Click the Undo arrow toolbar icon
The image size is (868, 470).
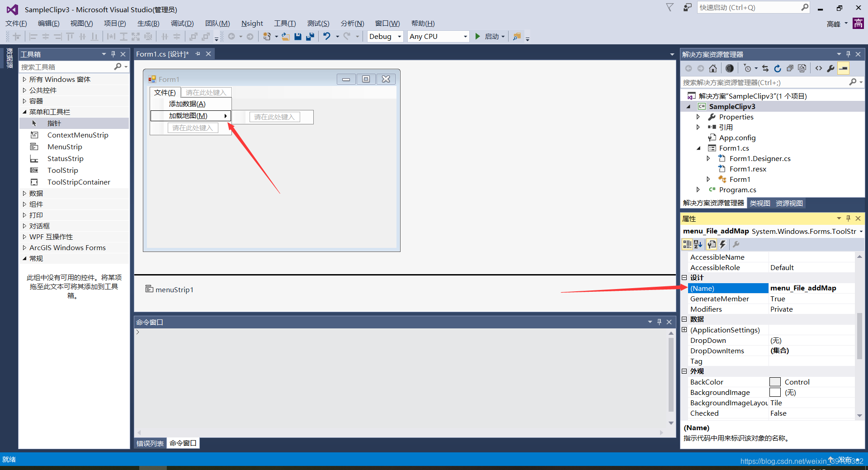[327, 37]
